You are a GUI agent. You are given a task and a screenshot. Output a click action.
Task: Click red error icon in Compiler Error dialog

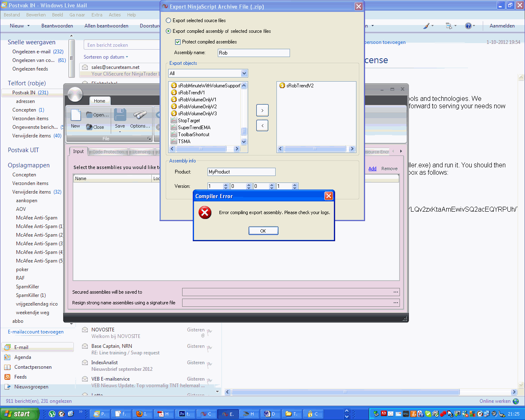point(205,212)
